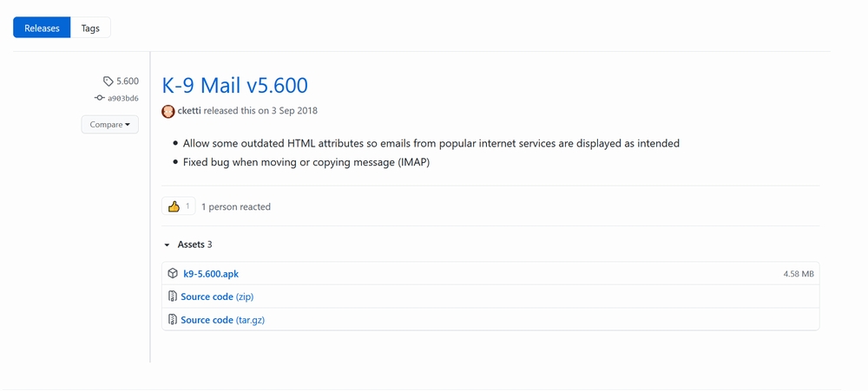This screenshot has width=868, height=391.
Task: Click the thumbs up reaction emoji
Action: pyautogui.click(x=174, y=206)
